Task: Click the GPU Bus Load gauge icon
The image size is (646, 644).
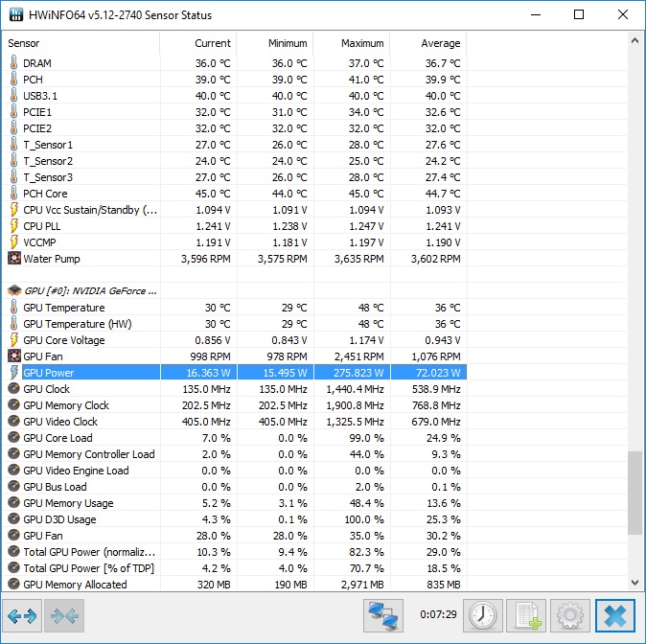Action: (14, 486)
